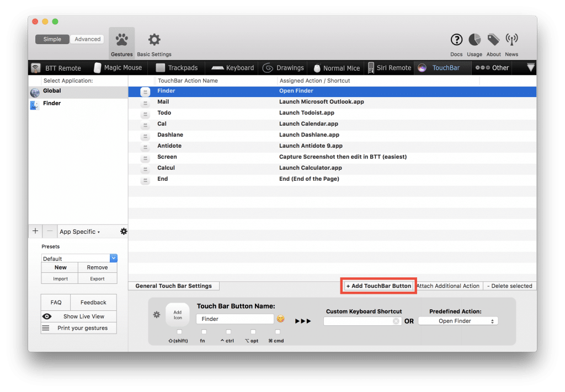Select the Finder application entry
The height and width of the screenshot is (392, 565).
pyautogui.click(x=78, y=104)
